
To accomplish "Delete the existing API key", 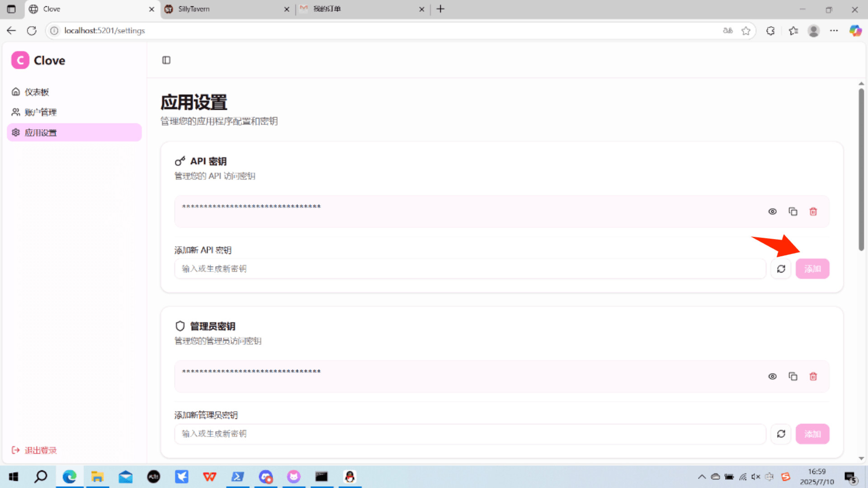I will coord(813,211).
